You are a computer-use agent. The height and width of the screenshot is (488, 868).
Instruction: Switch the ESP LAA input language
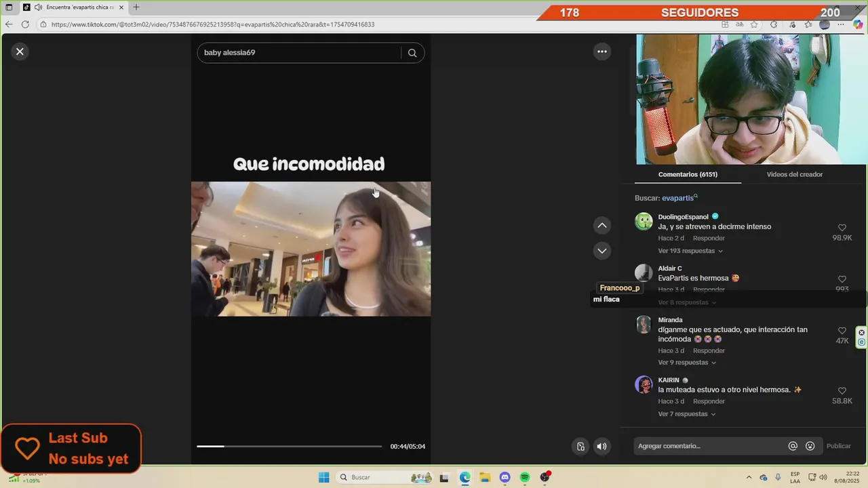[795, 477]
